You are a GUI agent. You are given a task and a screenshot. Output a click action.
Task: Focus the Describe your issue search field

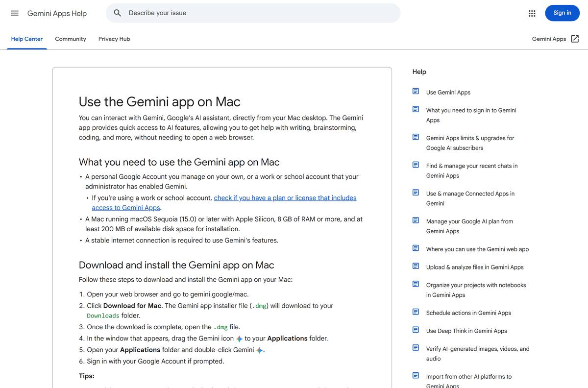[253, 13]
